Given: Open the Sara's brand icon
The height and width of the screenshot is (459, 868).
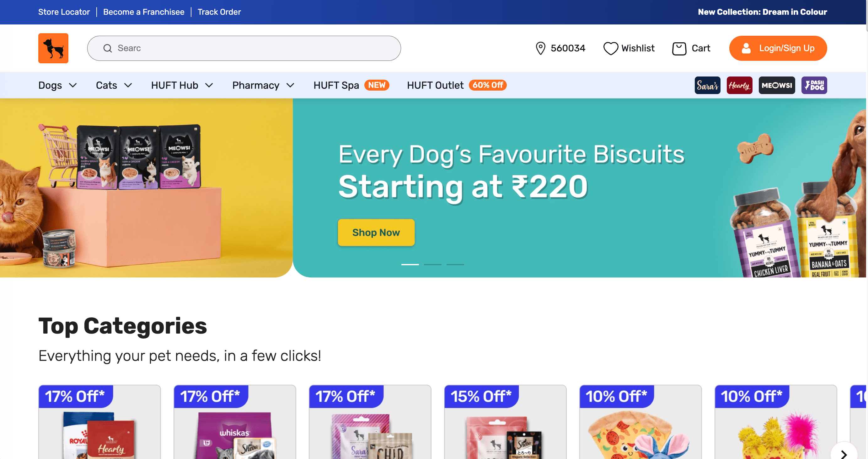Looking at the screenshot, I should (707, 85).
